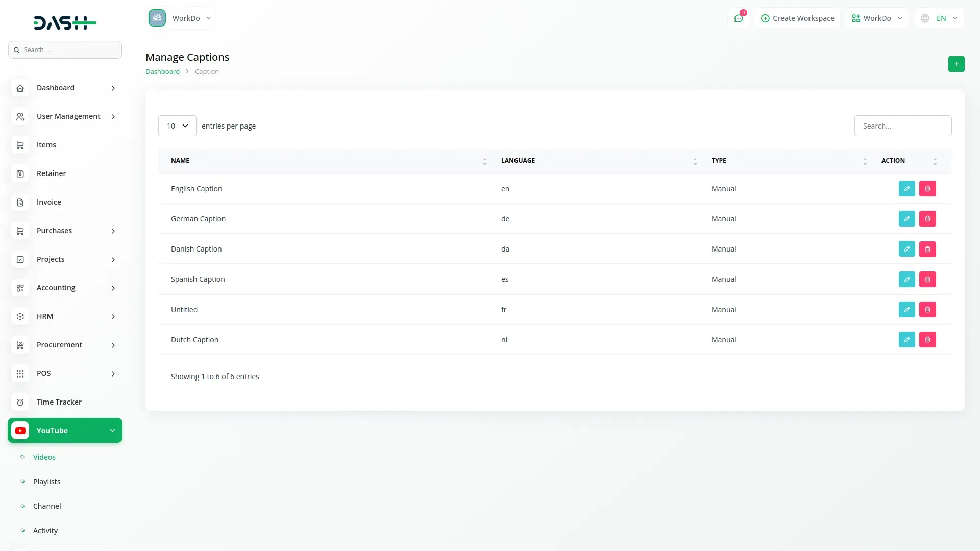Viewport: 980px width, 551px height.
Task: Click the edit pencil for German Caption
Action: coord(906,218)
